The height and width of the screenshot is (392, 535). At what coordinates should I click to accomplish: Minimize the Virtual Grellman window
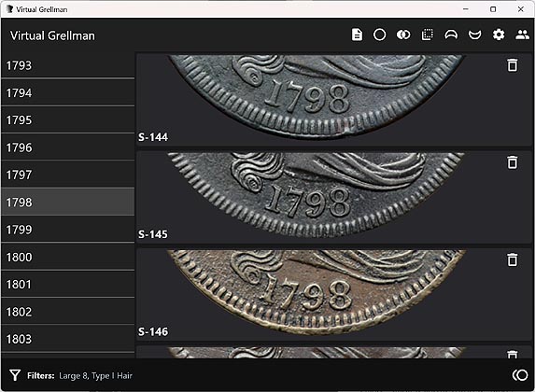[x=466, y=9]
